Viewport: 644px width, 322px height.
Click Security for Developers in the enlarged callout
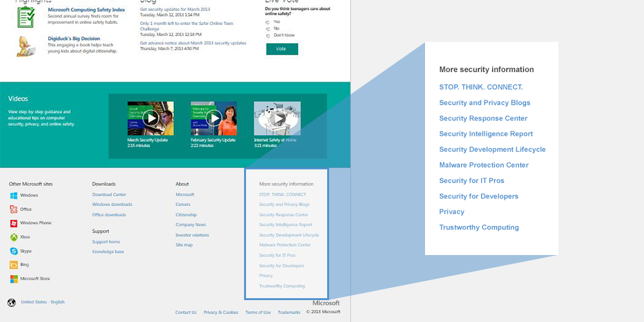pos(479,196)
